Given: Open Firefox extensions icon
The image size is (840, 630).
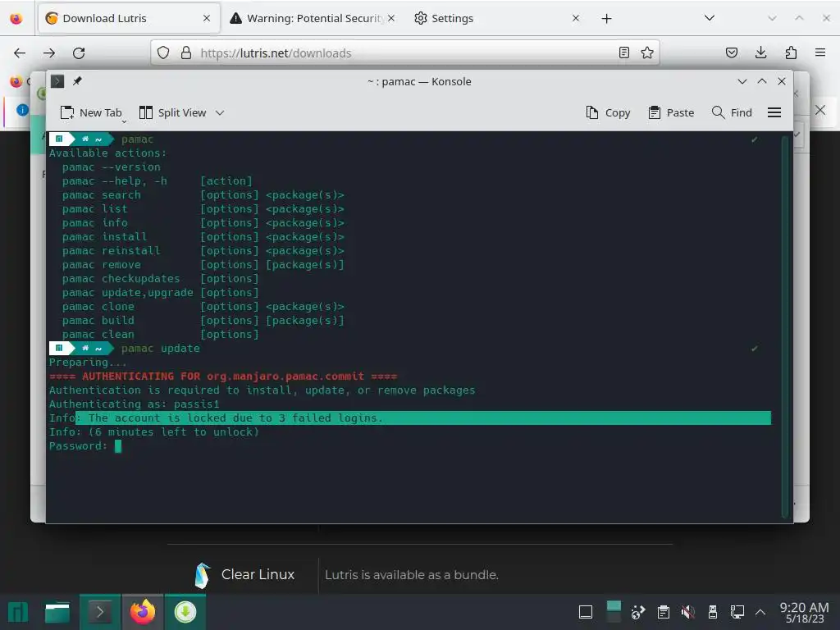Looking at the screenshot, I should point(791,52).
